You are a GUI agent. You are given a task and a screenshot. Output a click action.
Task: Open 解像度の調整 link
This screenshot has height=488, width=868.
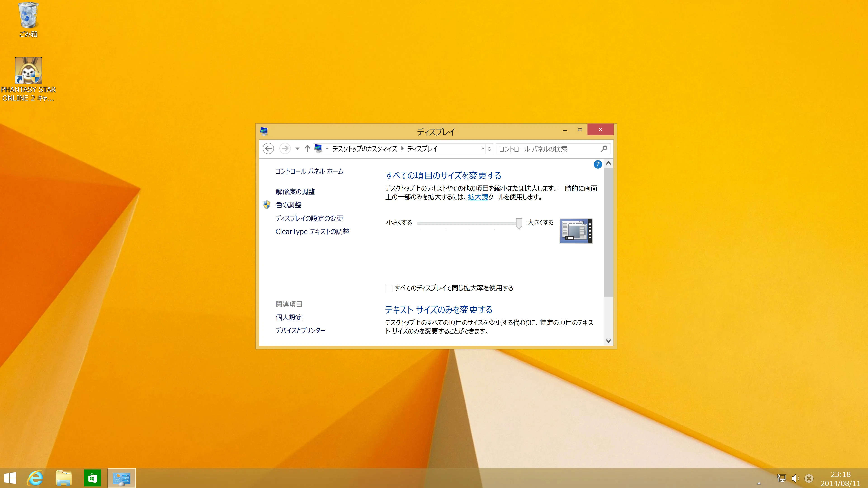[x=295, y=192]
